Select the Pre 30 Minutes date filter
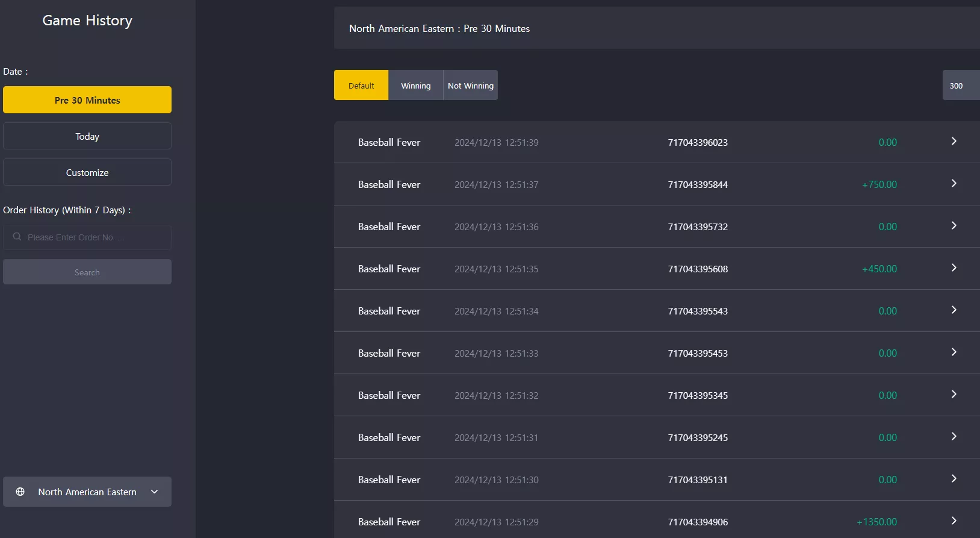Screen dimensions: 980x538 [87, 100]
